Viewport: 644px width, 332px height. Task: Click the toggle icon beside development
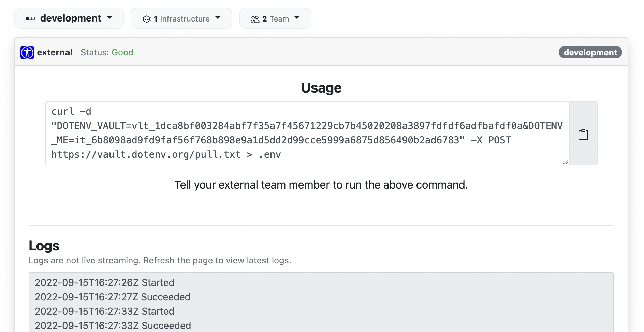coord(30,18)
